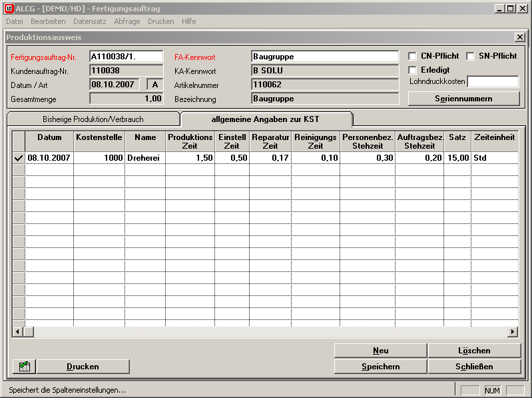Image resolution: width=532 pixels, height=398 pixels.
Task: Click the Löschen button
Action: pos(473,351)
